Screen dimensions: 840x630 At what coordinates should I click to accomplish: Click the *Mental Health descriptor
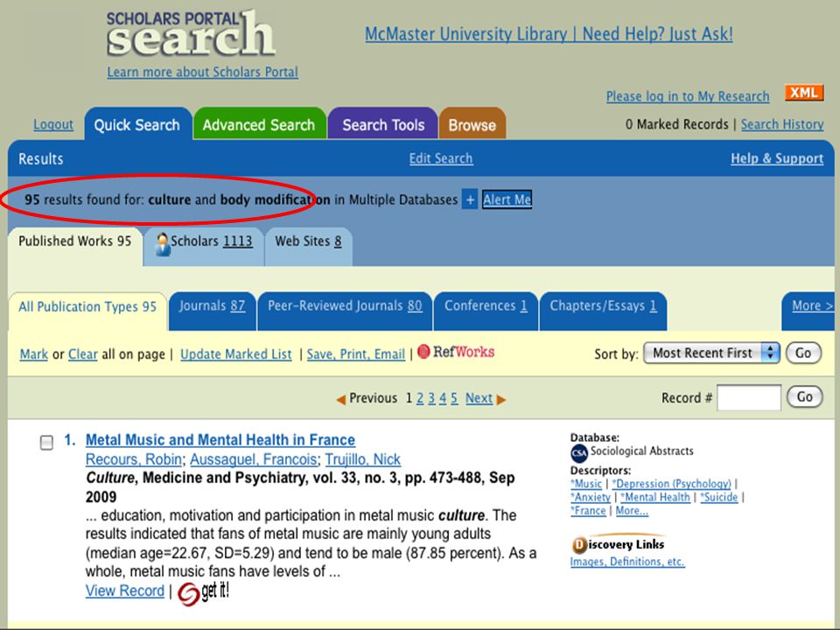click(x=655, y=497)
